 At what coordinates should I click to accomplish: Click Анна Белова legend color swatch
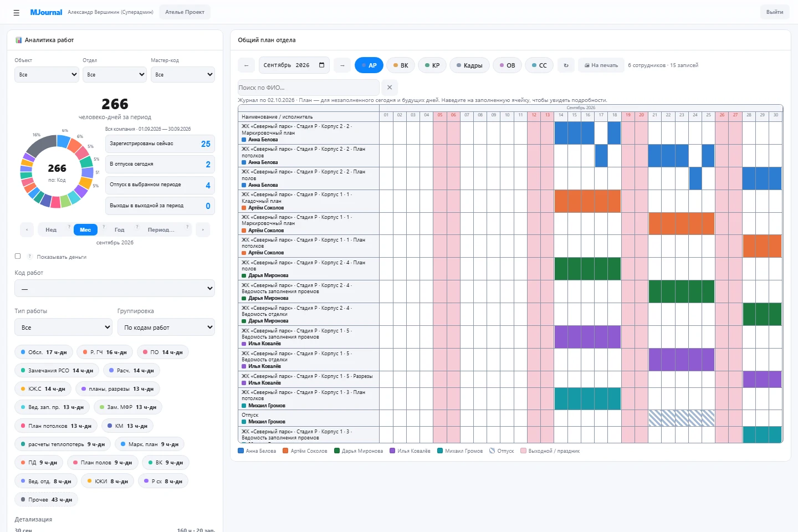pos(241,451)
